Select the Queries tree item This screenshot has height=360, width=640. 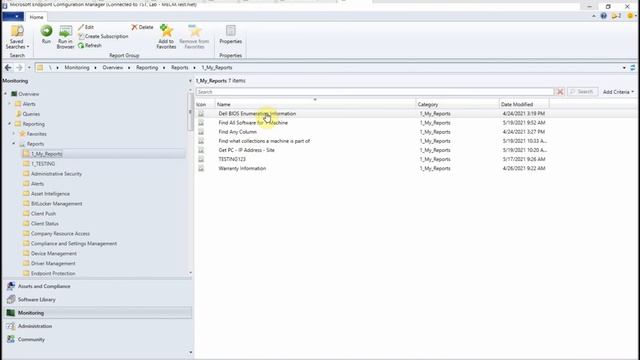tap(31, 114)
